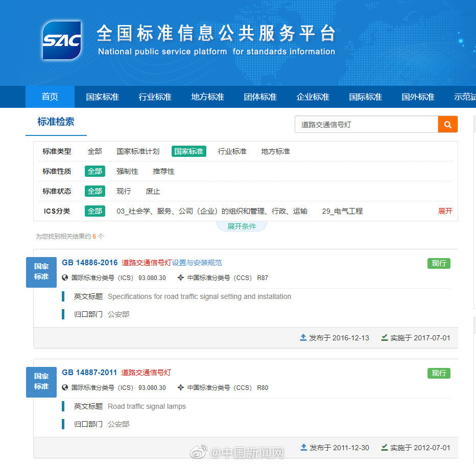Open 企业标准 navigation item

click(313, 97)
